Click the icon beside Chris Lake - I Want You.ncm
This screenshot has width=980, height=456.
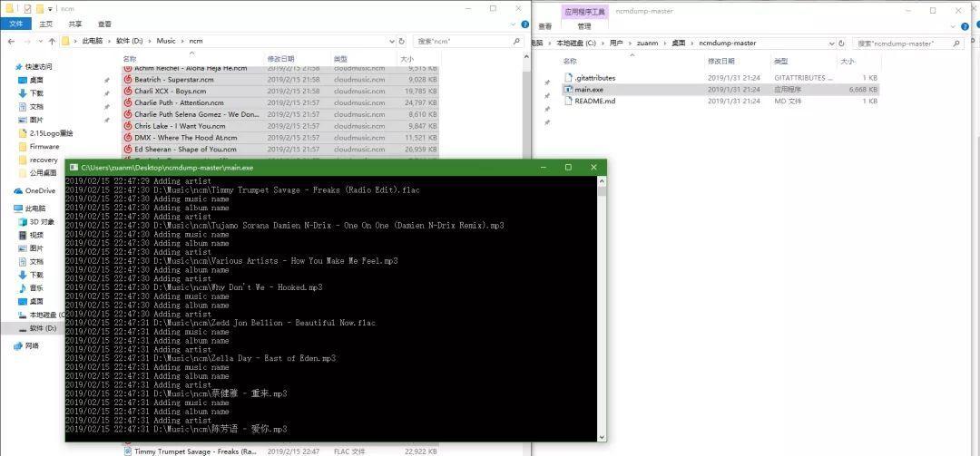click(x=128, y=126)
